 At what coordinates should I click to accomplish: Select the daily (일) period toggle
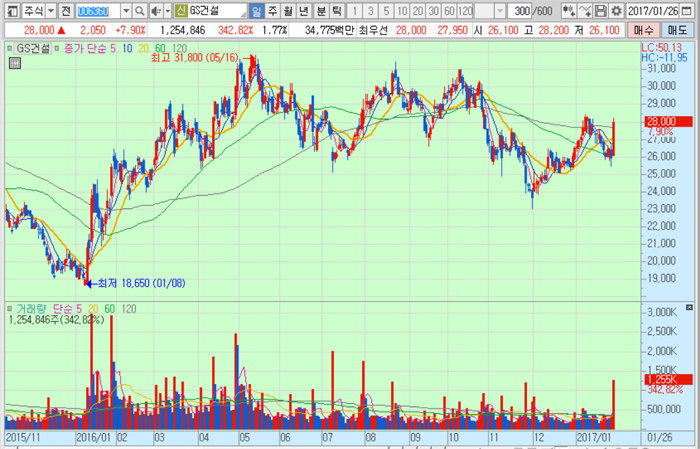(x=257, y=10)
